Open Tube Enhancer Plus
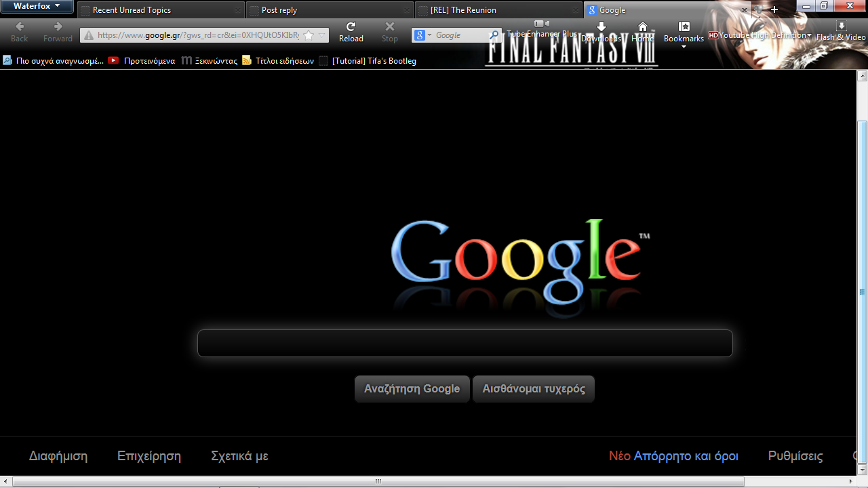This screenshot has width=868, height=488. pyautogui.click(x=542, y=29)
